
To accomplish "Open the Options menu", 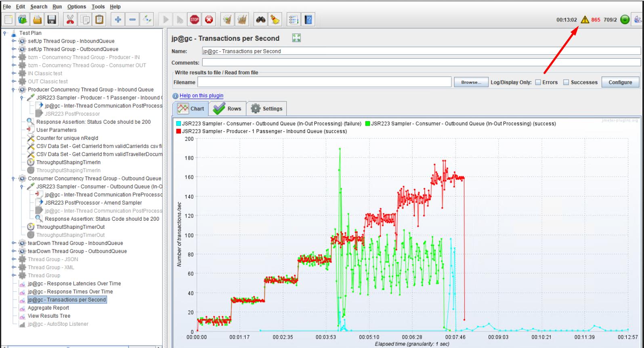I will (76, 6).
